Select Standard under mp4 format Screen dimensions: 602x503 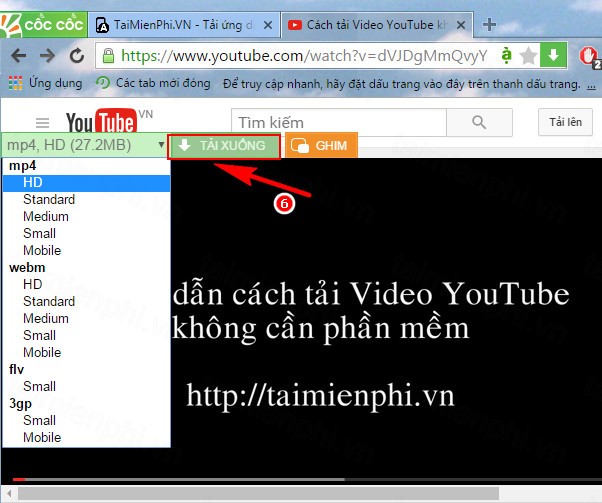(x=86, y=199)
